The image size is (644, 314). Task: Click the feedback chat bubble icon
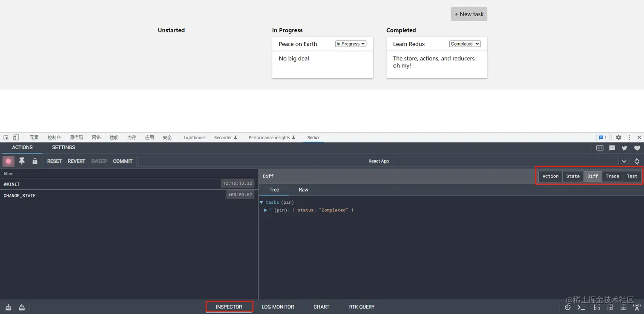click(612, 148)
